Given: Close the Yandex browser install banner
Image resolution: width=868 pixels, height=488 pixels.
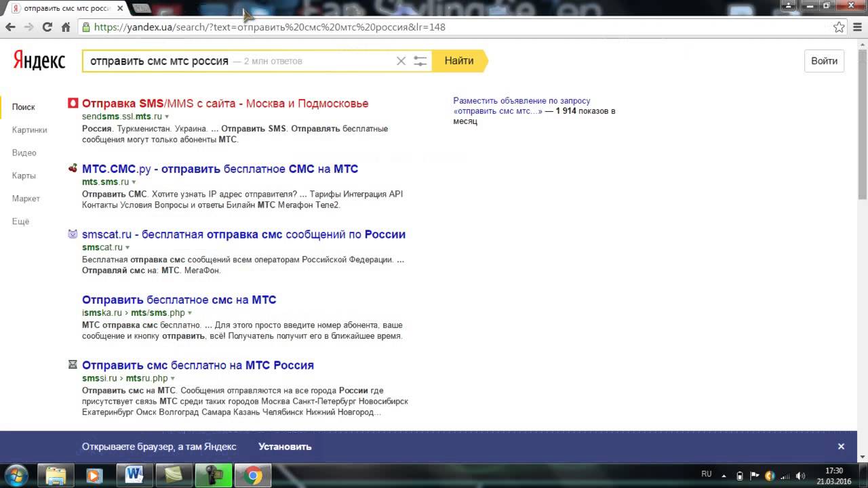Looking at the screenshot, I should [x=841, y=447].
